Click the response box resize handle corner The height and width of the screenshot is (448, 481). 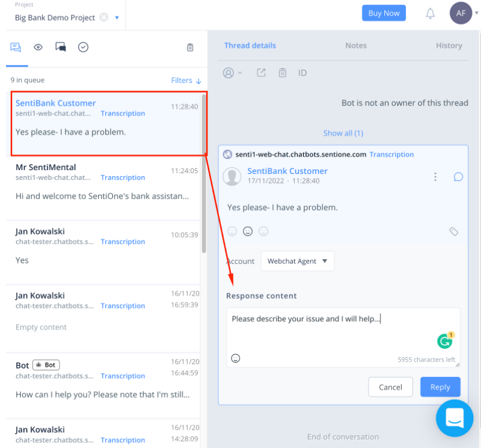(458, 364)
